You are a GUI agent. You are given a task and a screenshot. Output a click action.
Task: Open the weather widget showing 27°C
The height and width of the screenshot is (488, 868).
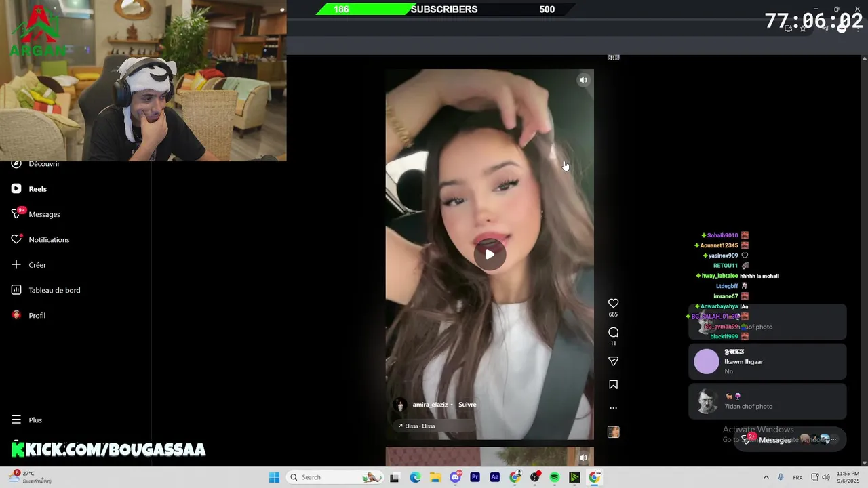tap(31, 476)
